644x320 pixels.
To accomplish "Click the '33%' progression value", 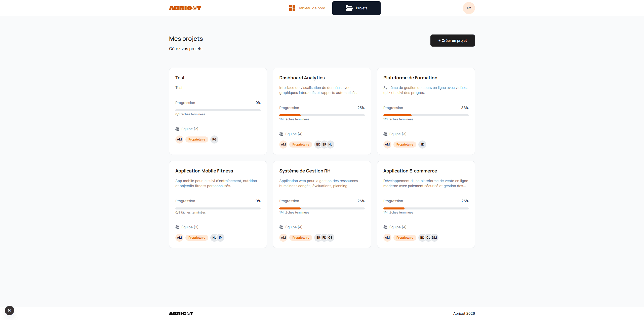I will click(x=465, y=108).
